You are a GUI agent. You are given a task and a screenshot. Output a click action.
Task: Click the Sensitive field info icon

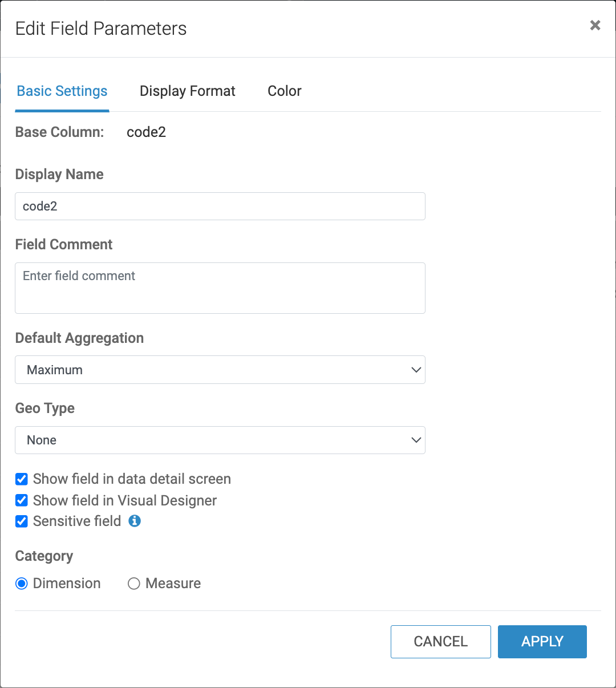(x=135, y=520)
